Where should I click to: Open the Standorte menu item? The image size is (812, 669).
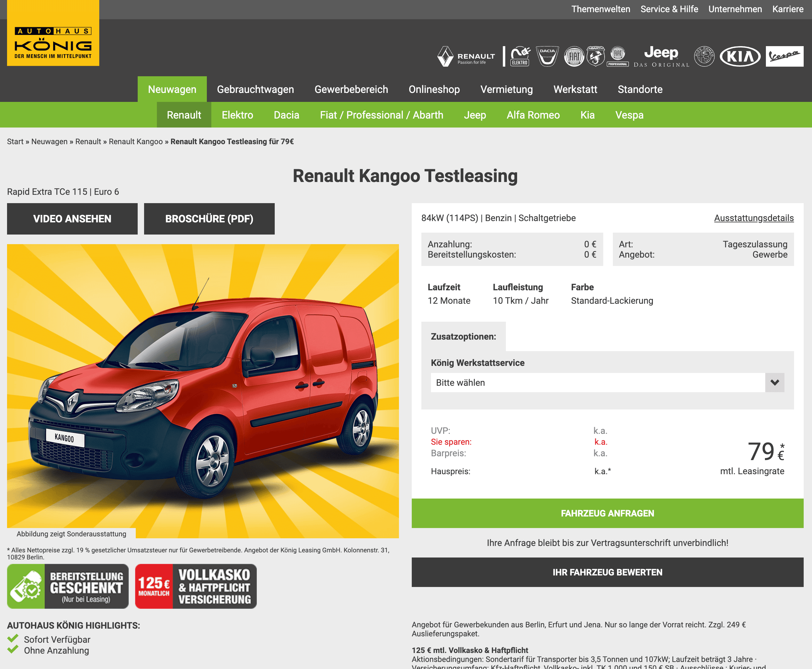point(640,89)
